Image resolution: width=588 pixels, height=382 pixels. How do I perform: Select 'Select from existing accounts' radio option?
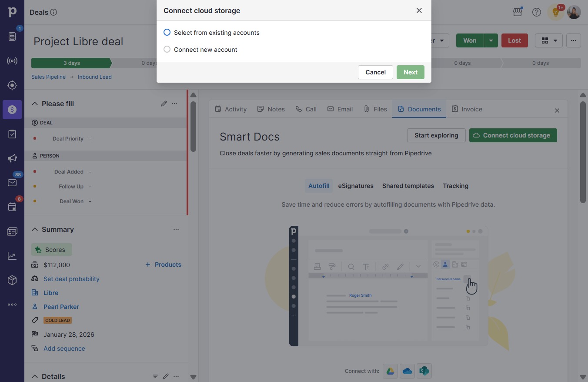coord(167,33)
